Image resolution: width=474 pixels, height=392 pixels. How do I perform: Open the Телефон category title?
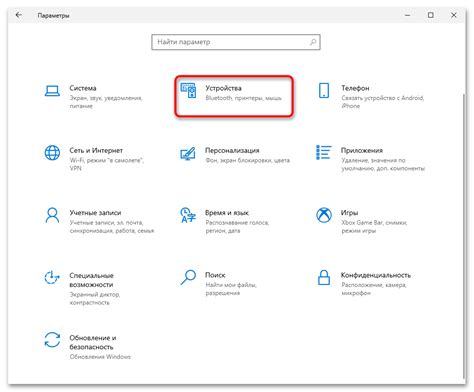point(355,88)
